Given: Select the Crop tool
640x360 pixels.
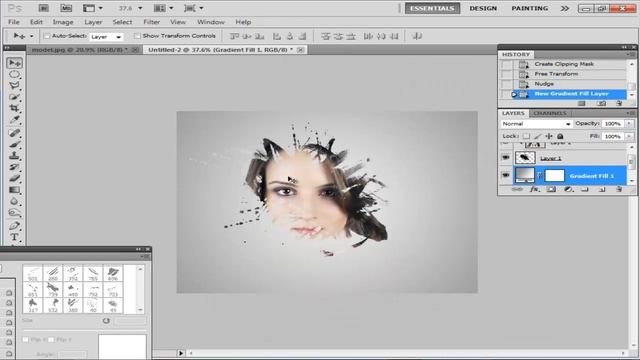Looking at the screenshot, I should 14,109.
